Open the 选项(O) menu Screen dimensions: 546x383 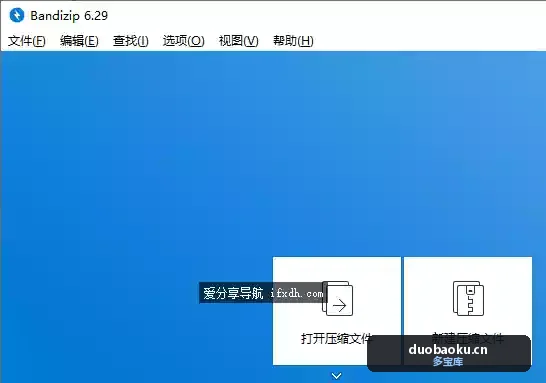[x=184, y=41]
